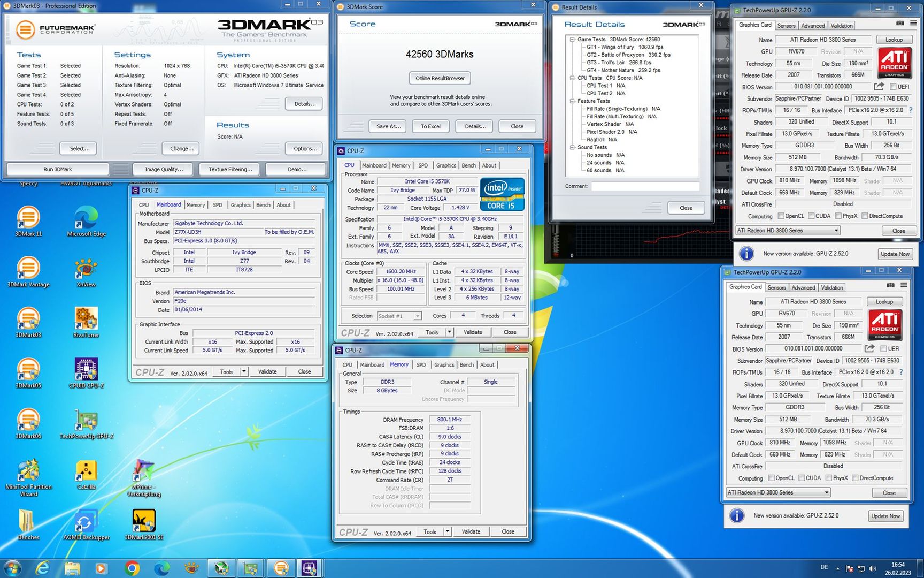The image size is (924, 578).
Task: Switch to Validation tab in upper GPU-Z window
Action: click(x=842, y=26)
